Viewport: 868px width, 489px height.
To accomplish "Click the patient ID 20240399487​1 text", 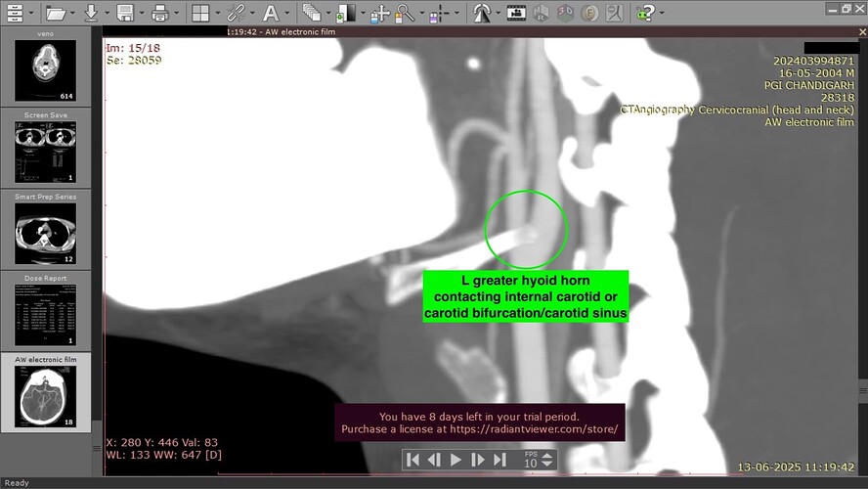I will tap(813, 61).
